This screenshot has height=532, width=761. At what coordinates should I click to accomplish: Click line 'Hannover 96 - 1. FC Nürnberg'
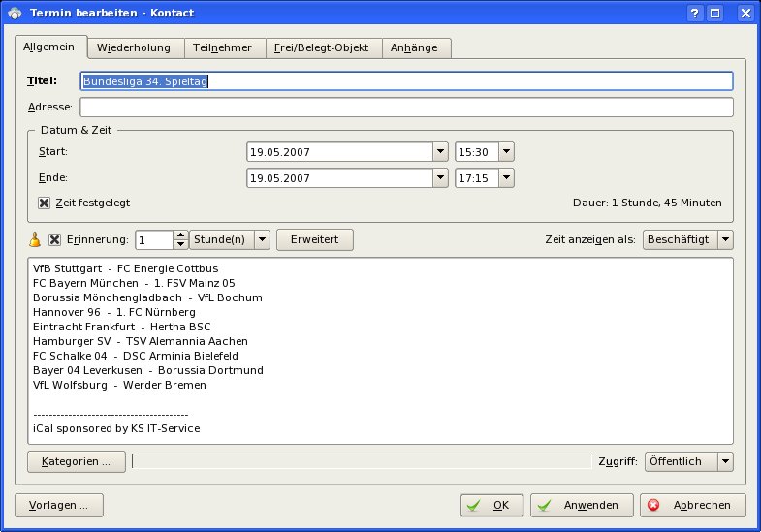pyautogui.click(x=114, y=312)
